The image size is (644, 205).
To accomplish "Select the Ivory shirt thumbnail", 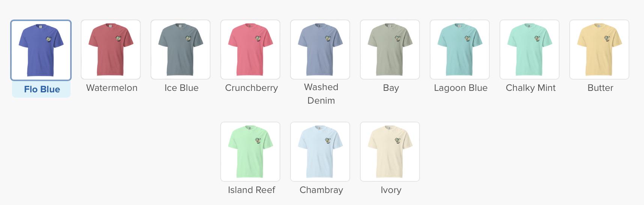I will 390,152.
